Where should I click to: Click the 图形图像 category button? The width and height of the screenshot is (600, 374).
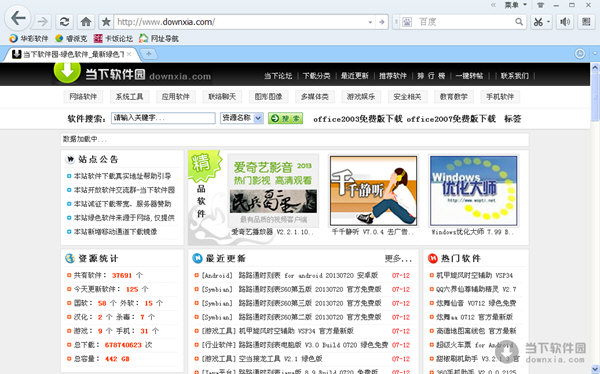[x=268, y=96]
